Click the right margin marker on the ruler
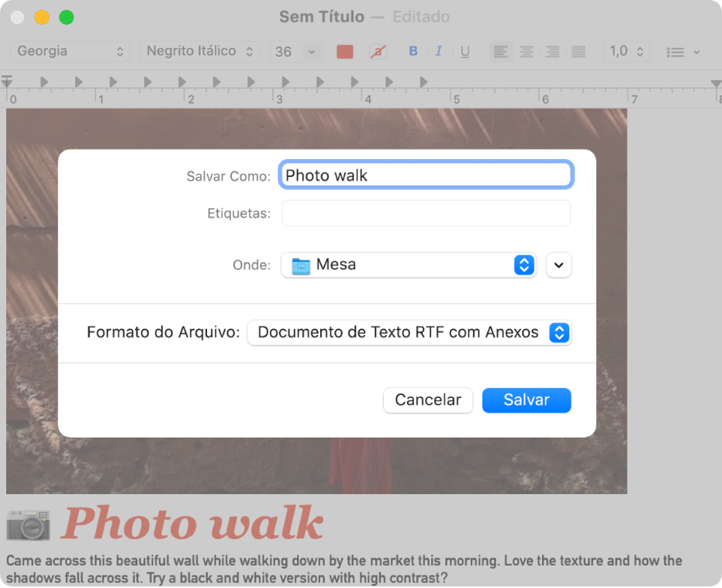The height and width of the screenshot is (588, 722). tap(716, 83)
